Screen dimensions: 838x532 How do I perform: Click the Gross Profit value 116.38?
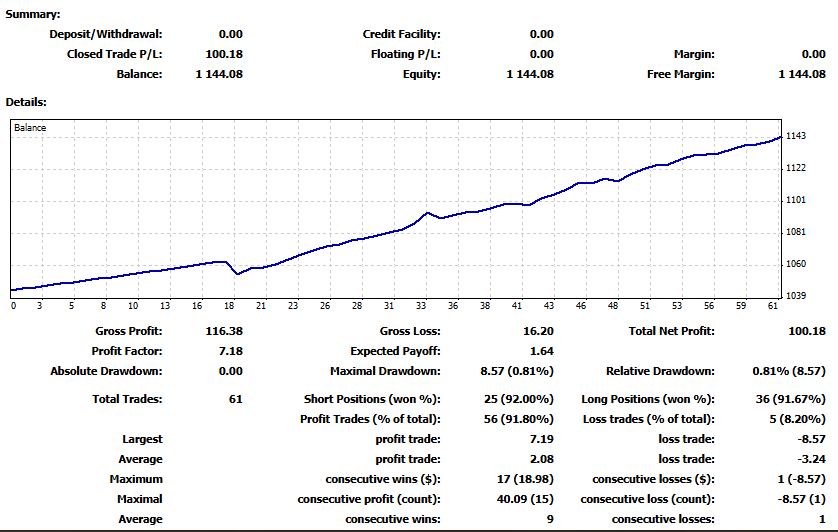coord(224,331)
